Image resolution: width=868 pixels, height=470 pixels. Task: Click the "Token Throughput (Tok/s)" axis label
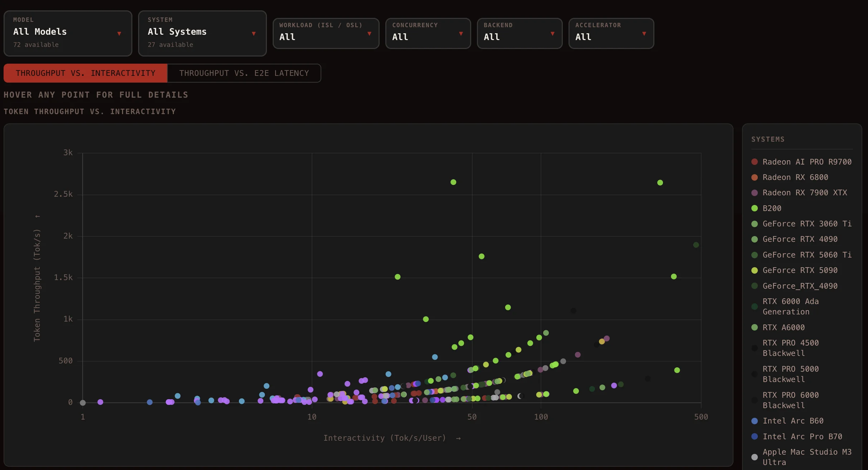click(37, 285)
